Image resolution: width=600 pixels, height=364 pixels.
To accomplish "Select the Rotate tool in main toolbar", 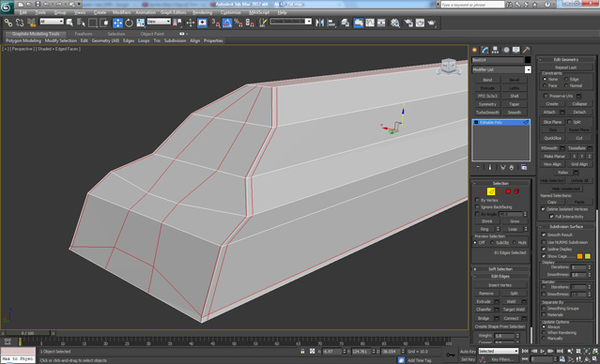I will coord(129,23).
